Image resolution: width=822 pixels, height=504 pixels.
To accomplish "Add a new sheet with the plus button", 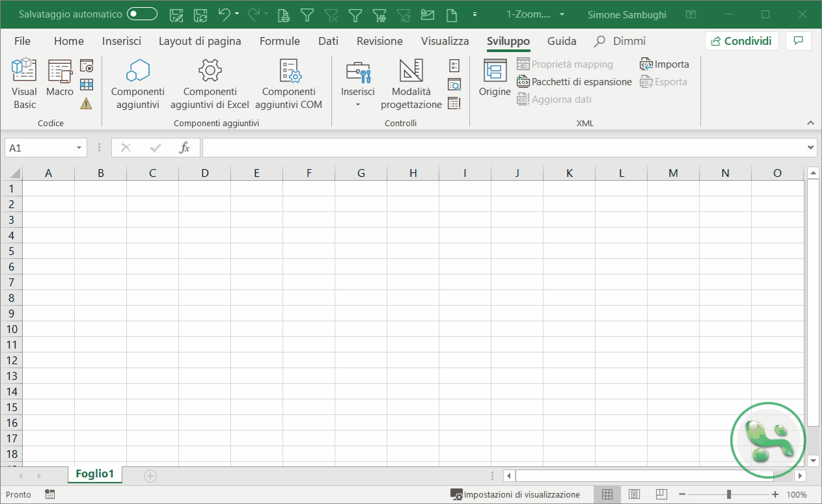I will pos(150,475).
